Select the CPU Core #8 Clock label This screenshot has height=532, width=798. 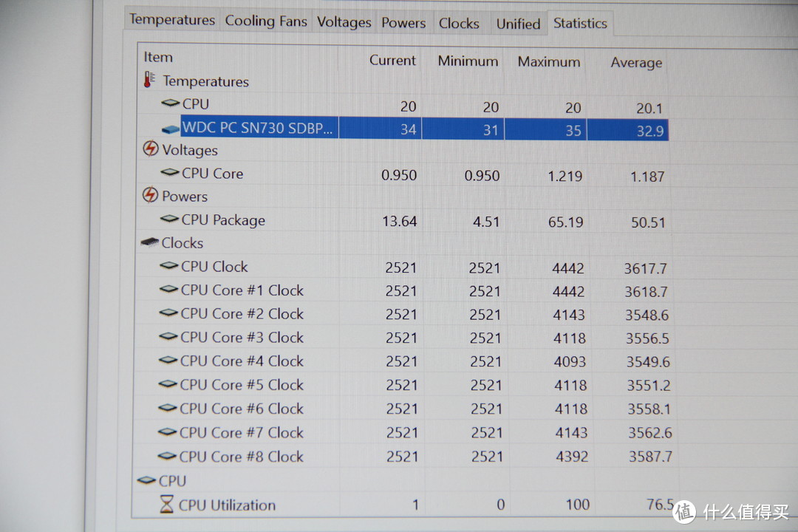[241, 457]
